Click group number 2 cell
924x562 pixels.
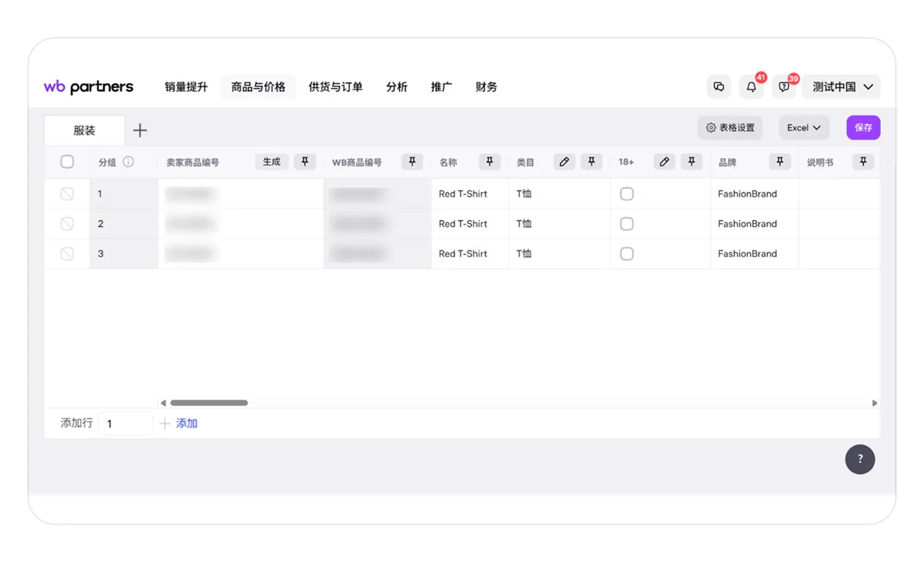pyautogui.click(x=124, y=224)
